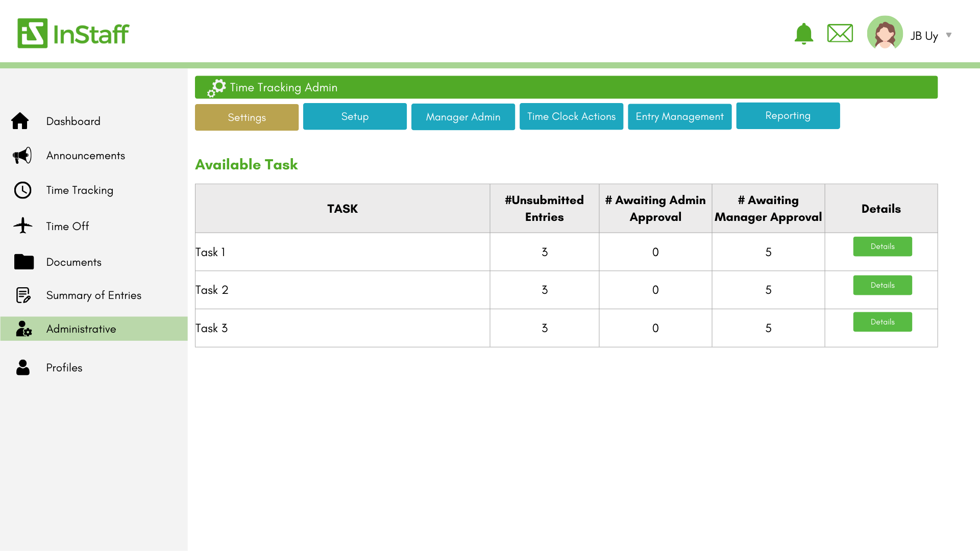Image resolution: width=980 pixels, height=551 pixels.
Task: Click the Time Off airplane icon
Action: (22, 225)
